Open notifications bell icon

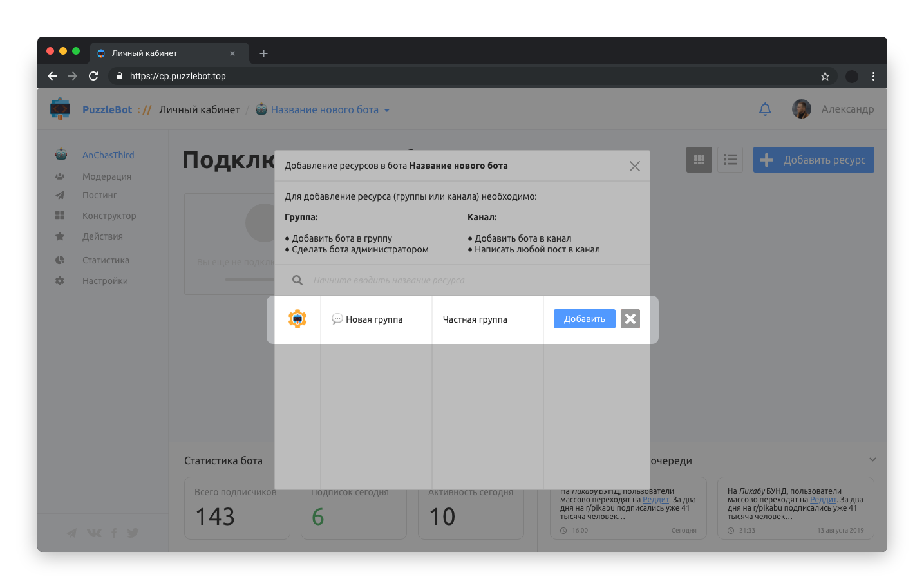pos(765,109)
